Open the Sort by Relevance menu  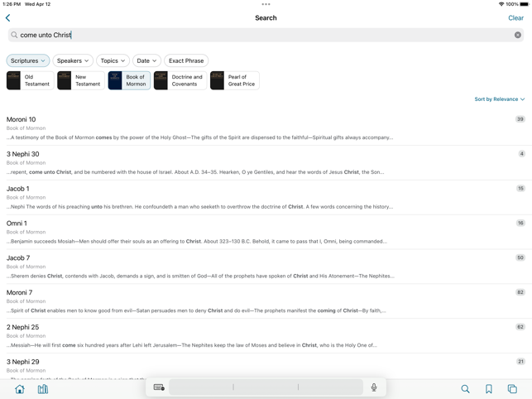(499, 99)
